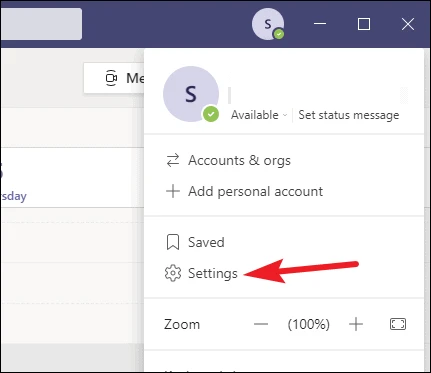This screenshot has height=373, width=431.
Task: Click the Settings gear icon
Action: 173,273
